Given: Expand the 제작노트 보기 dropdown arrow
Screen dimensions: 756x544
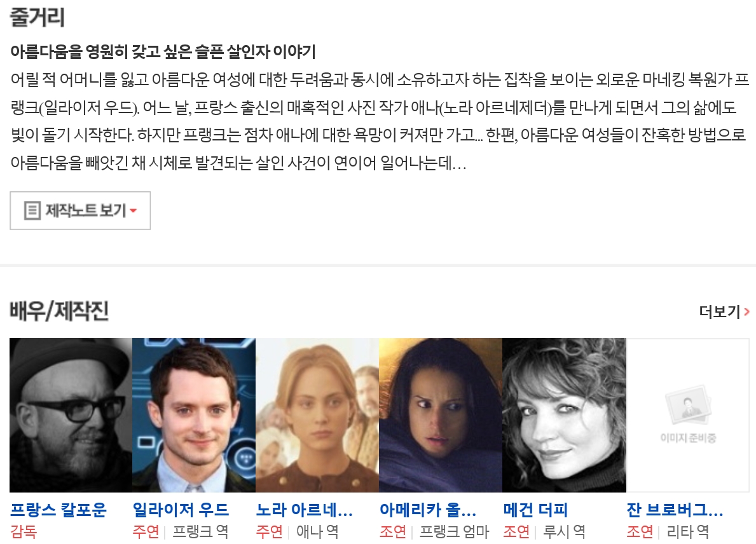Looking at the screenshot, I should (x=134, y=210).
